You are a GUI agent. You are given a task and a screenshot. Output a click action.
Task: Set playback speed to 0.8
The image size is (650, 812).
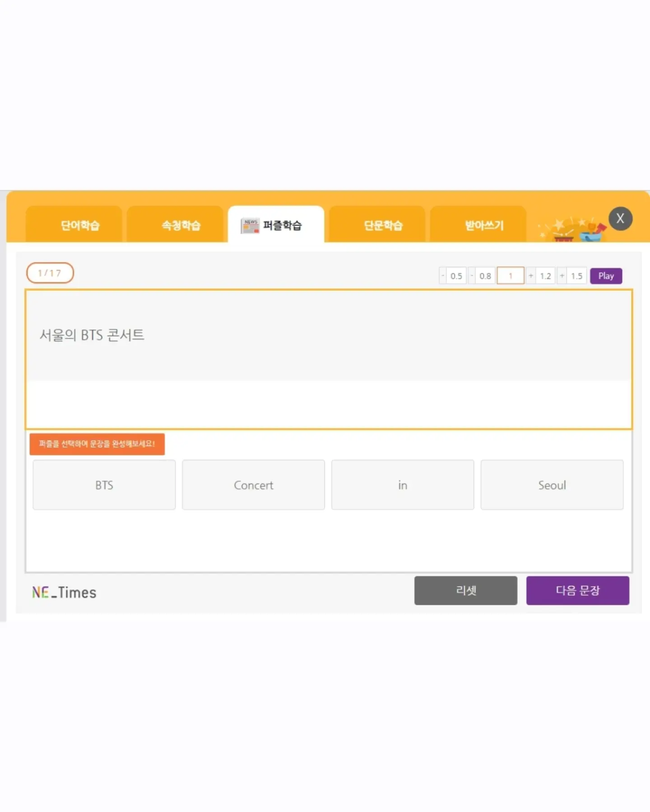click(x=482, y=276)
